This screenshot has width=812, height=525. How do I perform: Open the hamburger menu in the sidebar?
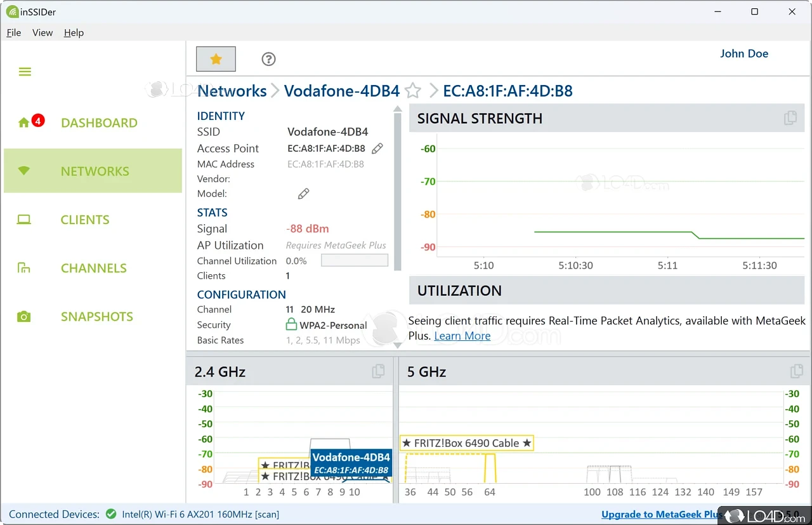(25, 72)
